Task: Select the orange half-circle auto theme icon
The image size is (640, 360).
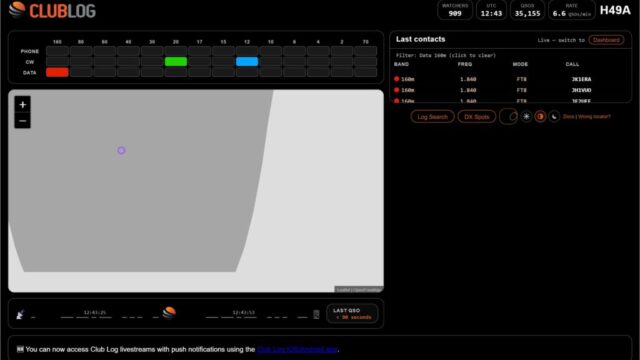Action: [540, 117]
